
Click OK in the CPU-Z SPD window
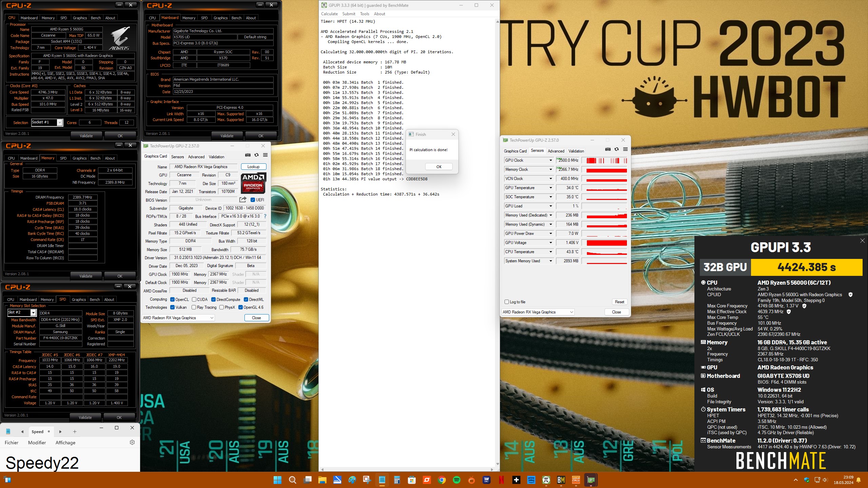pyautogui.click(x=119, y=418)
